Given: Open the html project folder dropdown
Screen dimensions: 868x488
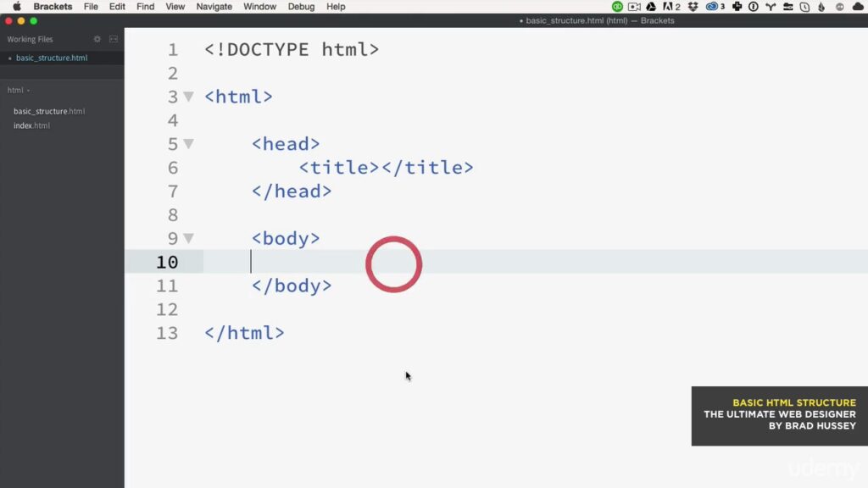Looking at the screenshot, I should coord(19,90).
